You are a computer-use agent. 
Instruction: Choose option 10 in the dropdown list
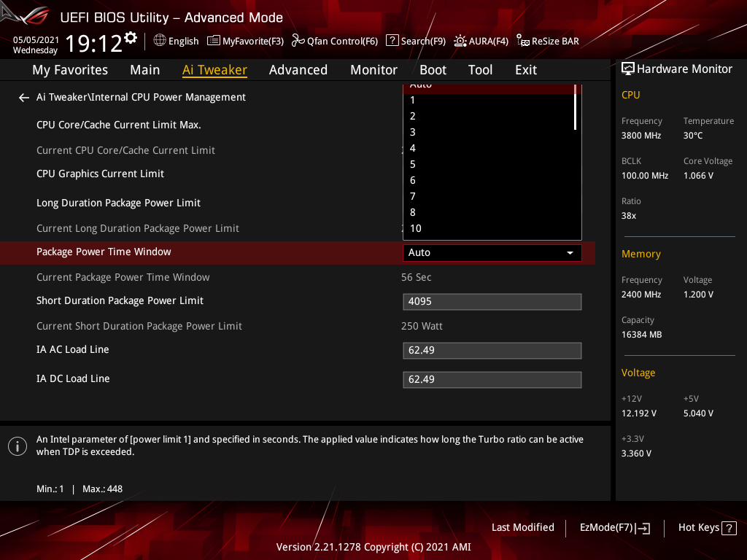point(489,228)
